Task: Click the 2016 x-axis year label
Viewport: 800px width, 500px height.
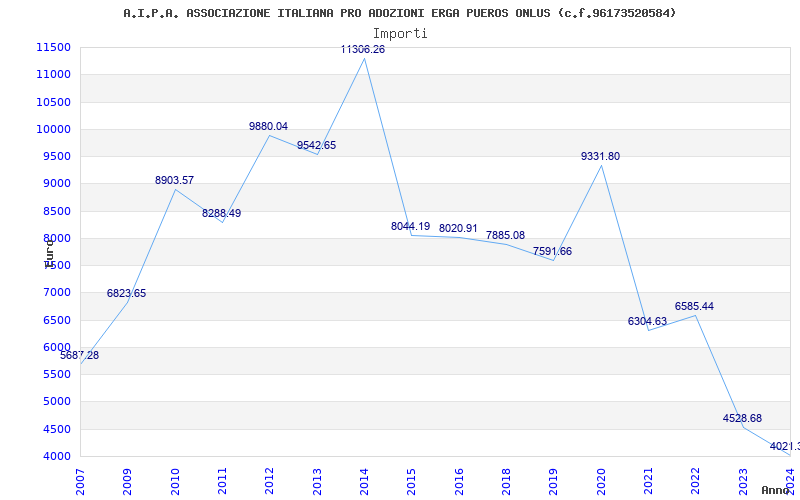Action: (459, 481)
